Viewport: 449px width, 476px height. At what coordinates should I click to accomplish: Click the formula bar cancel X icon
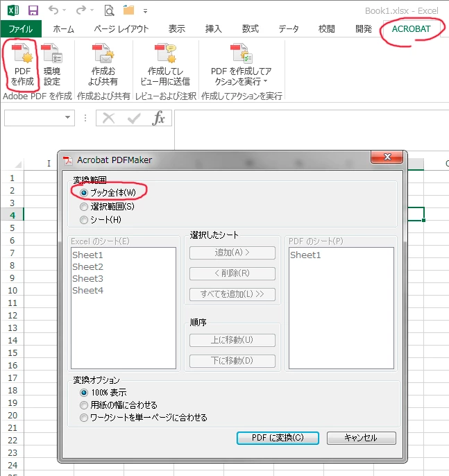(x=109, y=118)
